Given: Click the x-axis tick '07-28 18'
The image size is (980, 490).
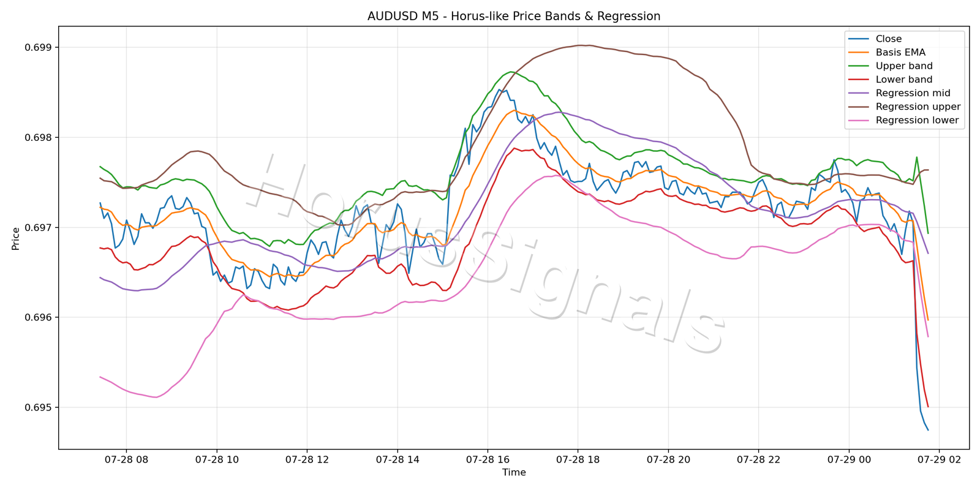Looking at the screenshot, I should click(578, 459).
